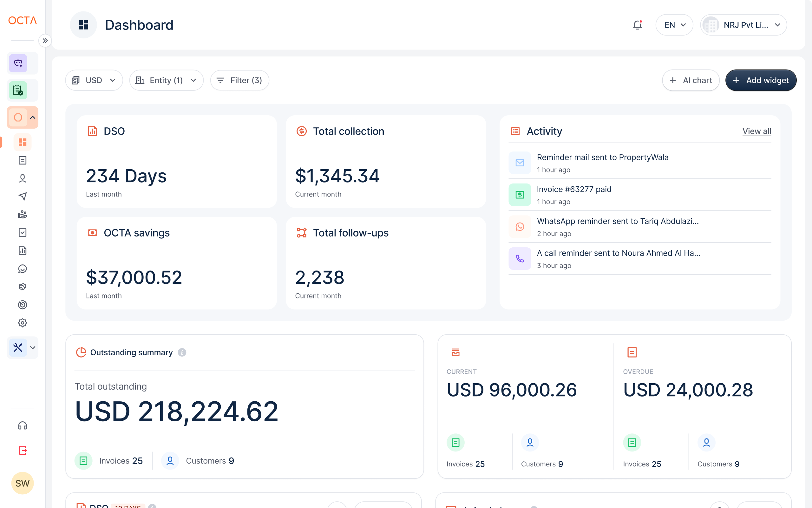
Task: Open the green invoice-check sidebar module
Action: click(x=18, y=90)
